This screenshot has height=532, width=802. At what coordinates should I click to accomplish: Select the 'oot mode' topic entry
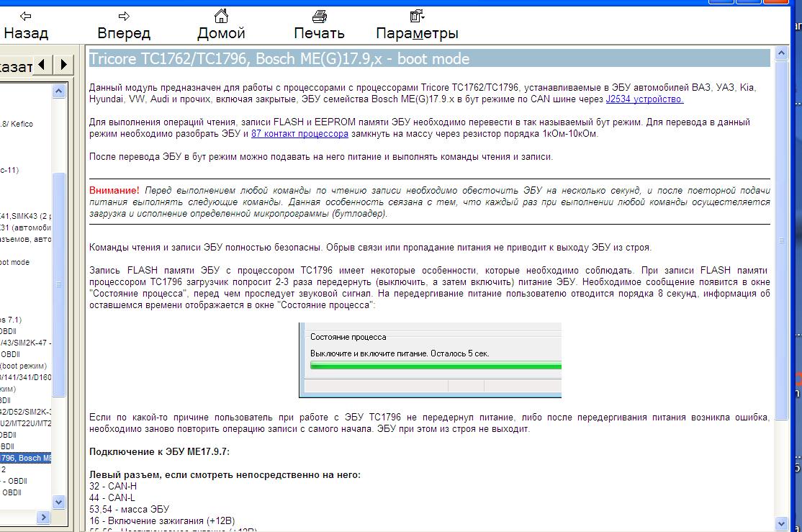tap(15, 262)
